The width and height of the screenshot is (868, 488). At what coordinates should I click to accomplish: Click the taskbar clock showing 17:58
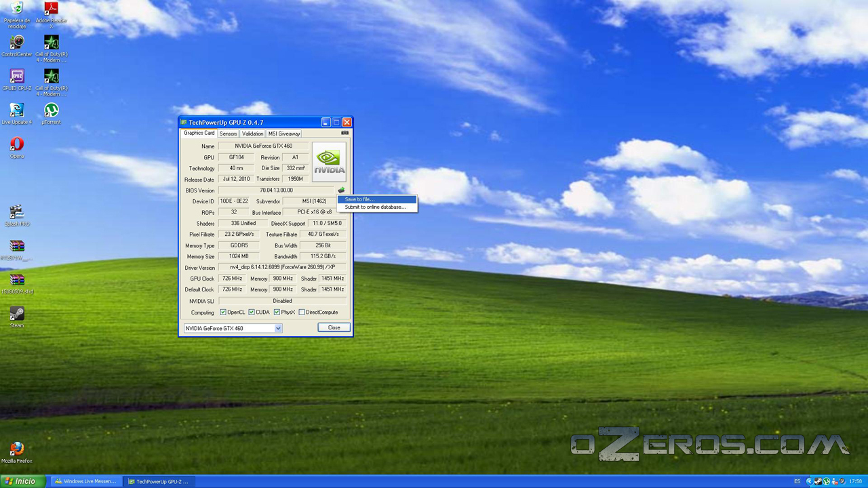click(x=856, y=481)
